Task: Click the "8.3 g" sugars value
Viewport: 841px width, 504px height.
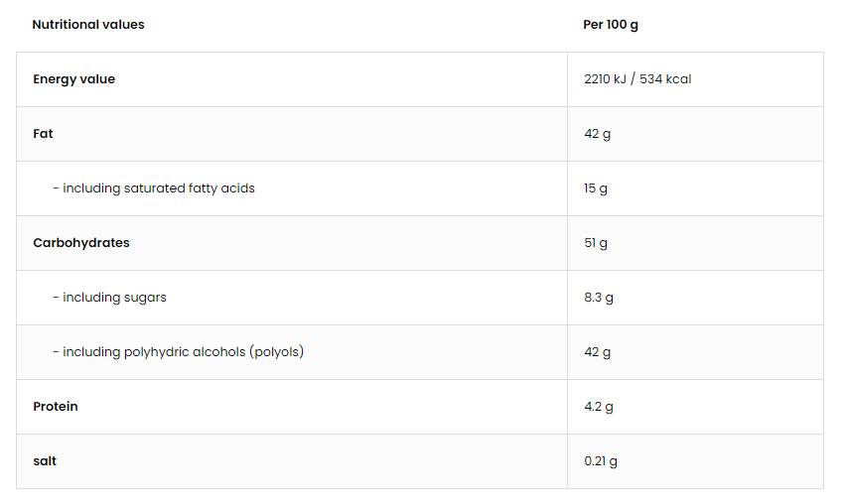Action: point(599,298)
